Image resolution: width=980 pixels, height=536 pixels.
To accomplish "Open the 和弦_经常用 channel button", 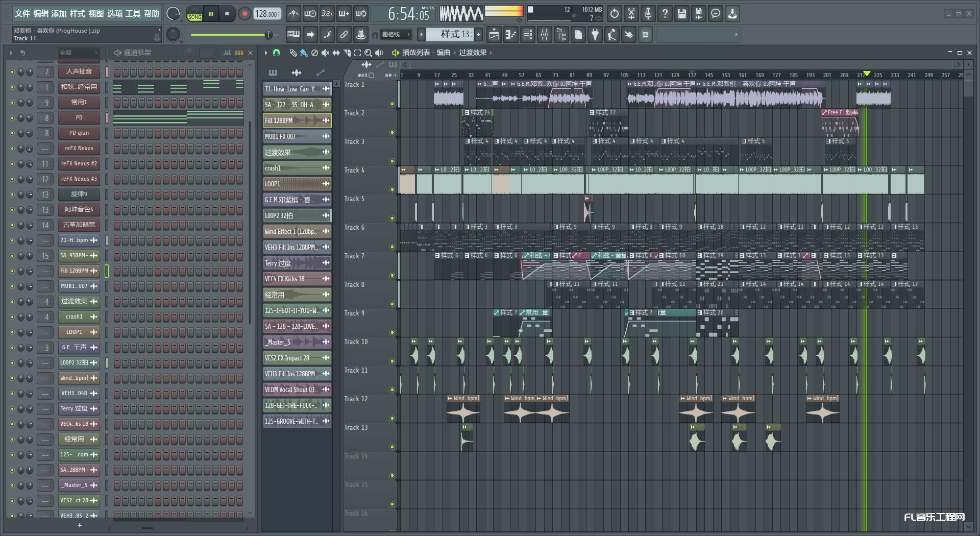I will point(79,87).
